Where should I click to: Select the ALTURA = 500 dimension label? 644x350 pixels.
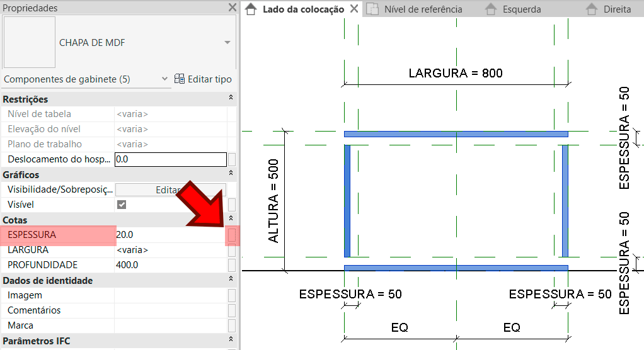(273, 201)
